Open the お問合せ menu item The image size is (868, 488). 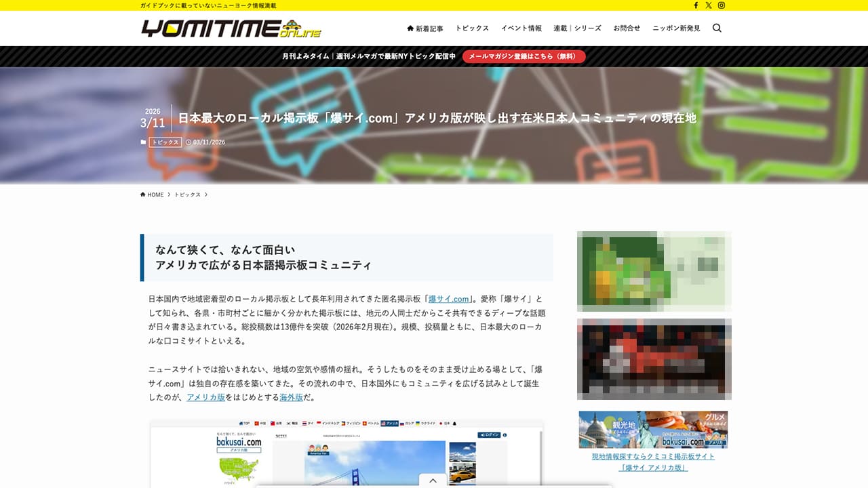[626, 28]
